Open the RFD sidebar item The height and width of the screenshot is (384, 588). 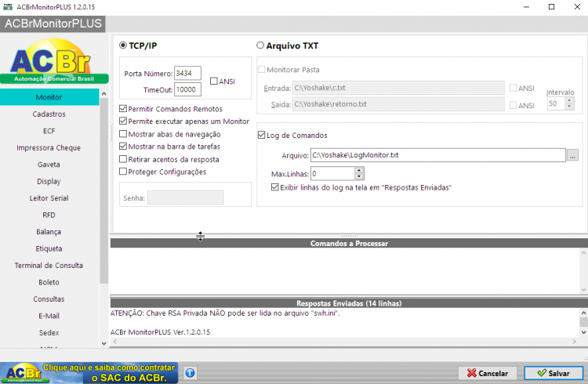click(x=49, y=215)
